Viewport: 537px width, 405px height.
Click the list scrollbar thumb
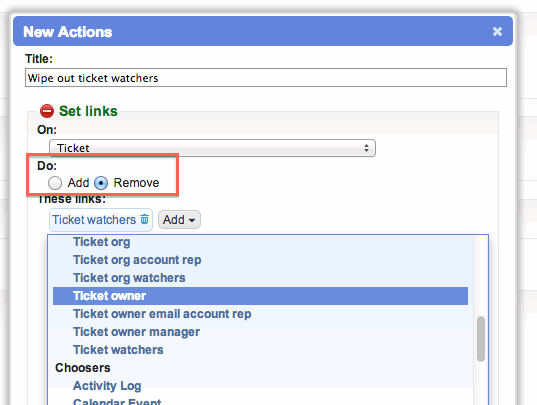(x=481, y=339)
